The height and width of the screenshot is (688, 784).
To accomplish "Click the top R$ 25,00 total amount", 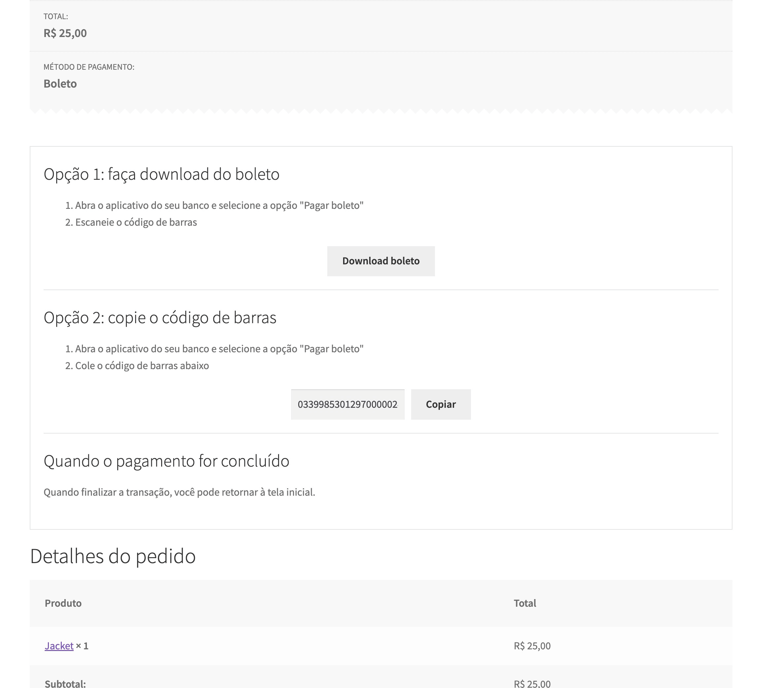I will coord(65,33).
